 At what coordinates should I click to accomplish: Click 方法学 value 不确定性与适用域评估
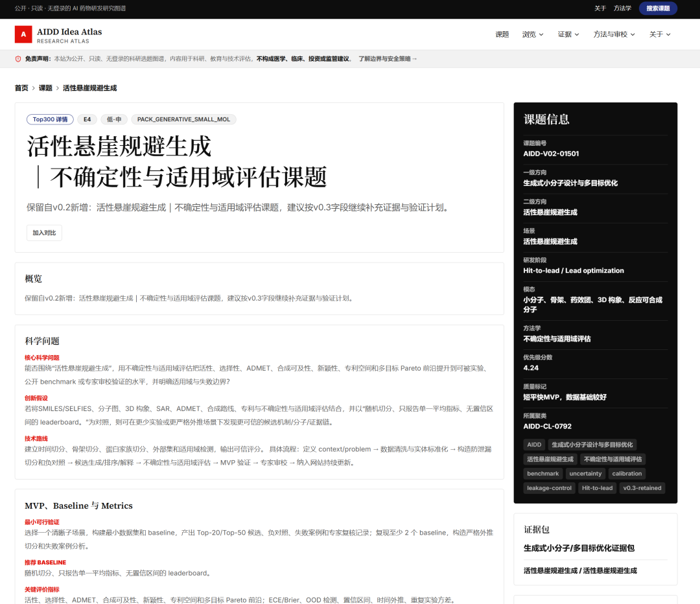557,339
